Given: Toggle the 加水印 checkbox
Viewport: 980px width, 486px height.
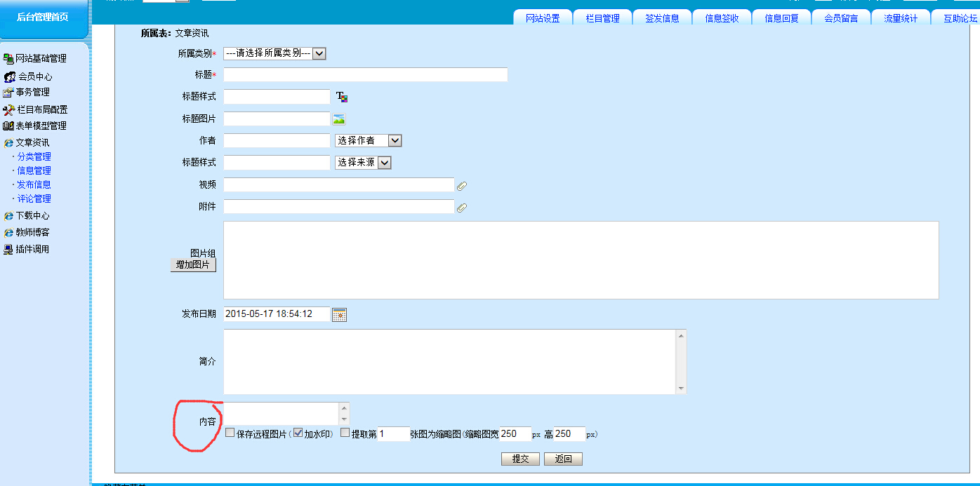Looking at the screenshot, I should (298, 433).
